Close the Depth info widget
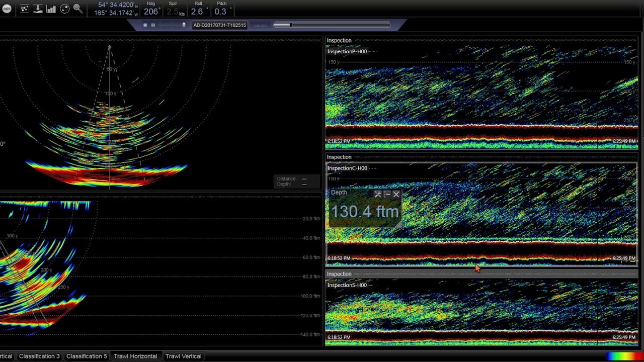 [x=396, y=194]
